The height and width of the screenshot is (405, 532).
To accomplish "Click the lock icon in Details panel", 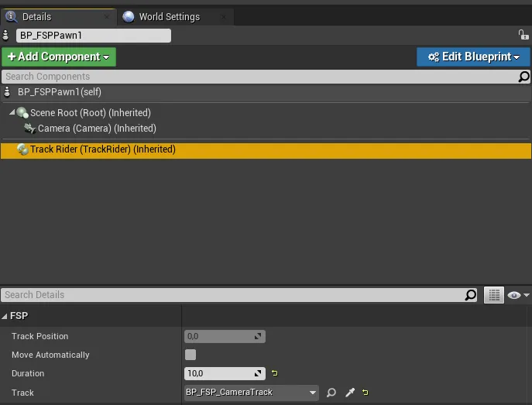I will click(x=523, y=36).
